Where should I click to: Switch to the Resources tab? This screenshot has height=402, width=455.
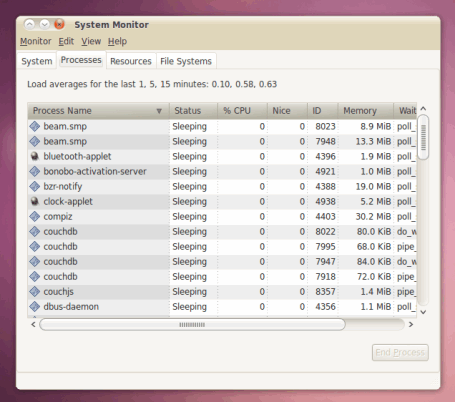[131, 61]
